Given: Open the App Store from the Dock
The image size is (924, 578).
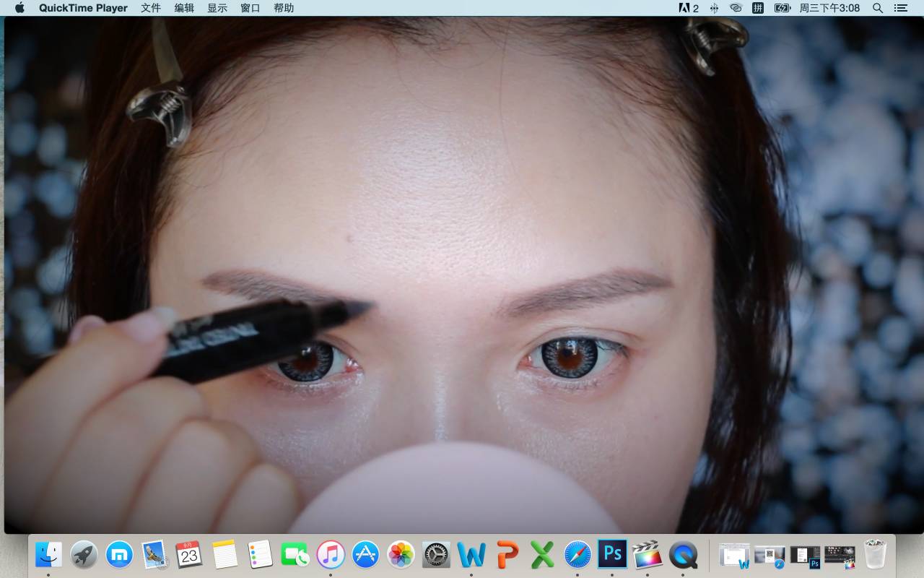Looking at the screenshot, I should [x=366, y=554].
